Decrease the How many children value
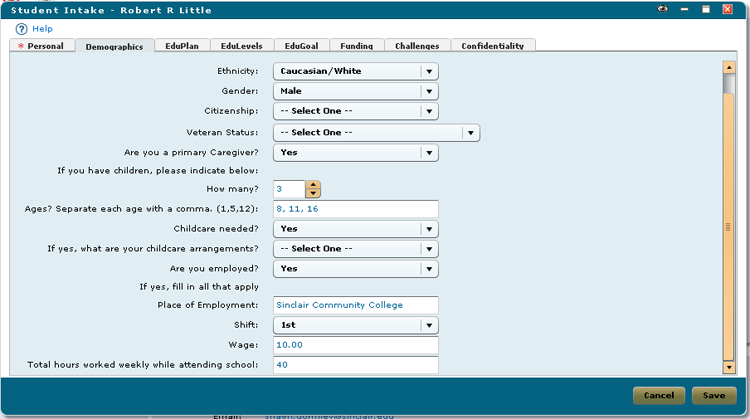Viewport: 750px width, 419px height. (313, 193)
